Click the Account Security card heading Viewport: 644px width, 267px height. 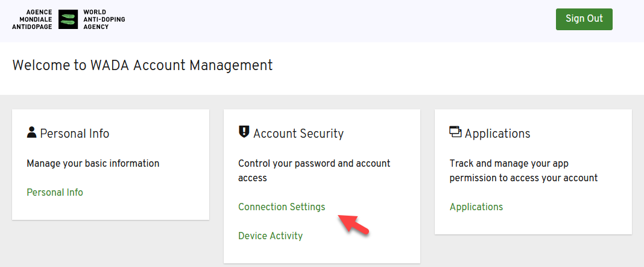(x=298, y=133)
